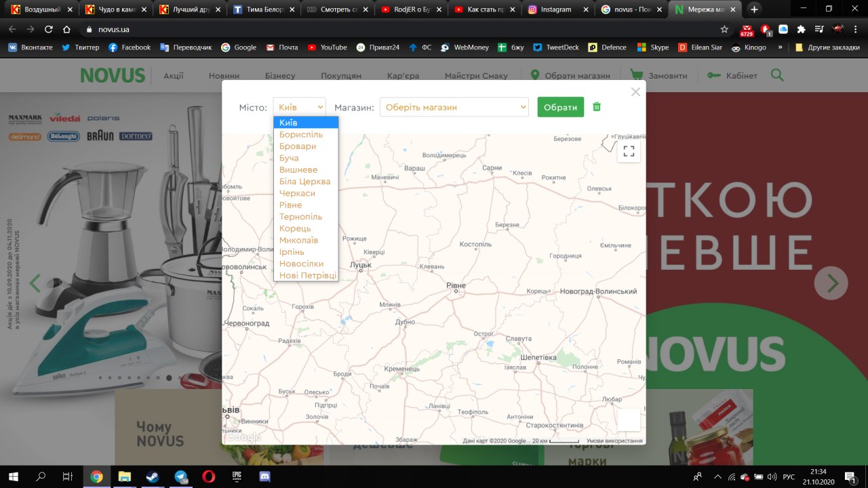Select Буча in the city list

[289, 158]
